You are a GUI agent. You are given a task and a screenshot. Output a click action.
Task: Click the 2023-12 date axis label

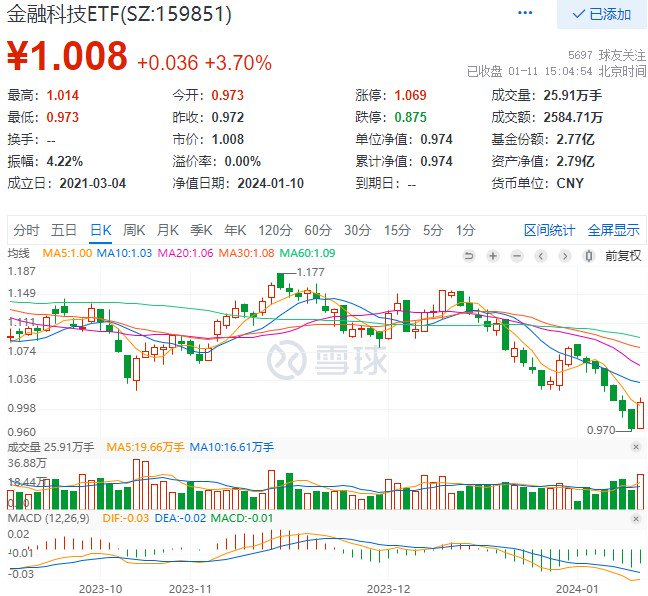(388, 589)
